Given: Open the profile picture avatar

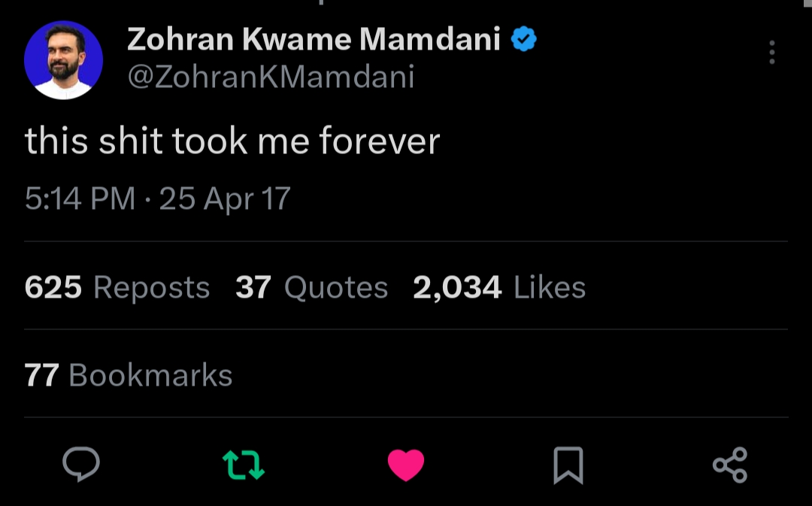Looking at the screenshot, I should pos(63,60).
